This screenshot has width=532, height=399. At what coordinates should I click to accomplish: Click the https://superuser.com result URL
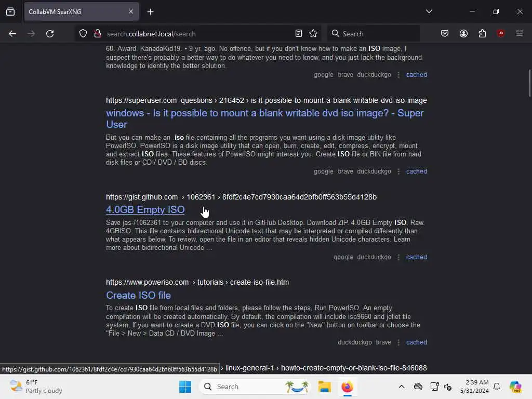click(x=267, y=100)
